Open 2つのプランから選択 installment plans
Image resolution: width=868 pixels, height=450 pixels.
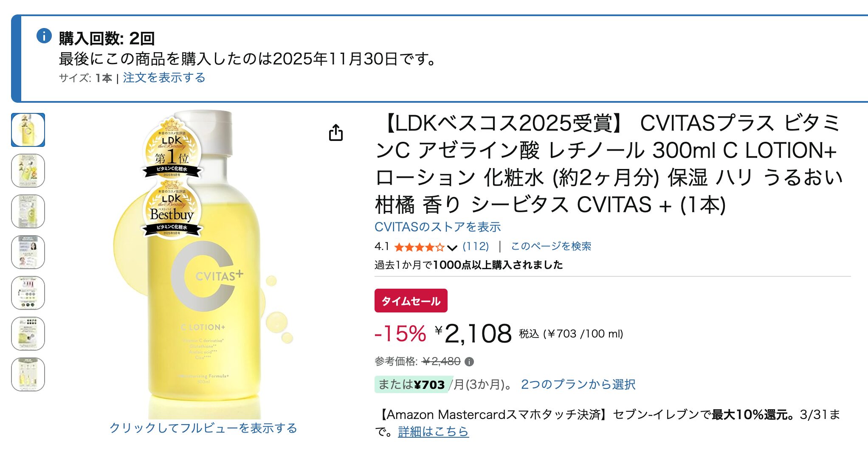578,384
